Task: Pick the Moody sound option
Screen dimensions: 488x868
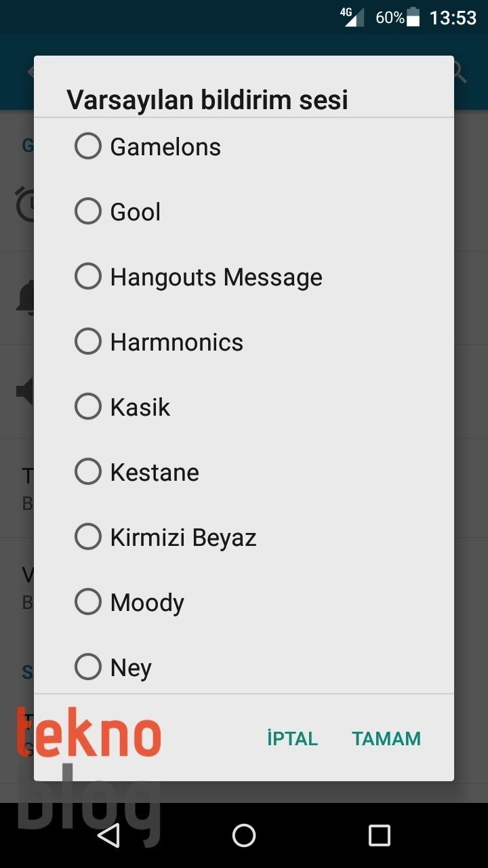Action: (88, 602)
